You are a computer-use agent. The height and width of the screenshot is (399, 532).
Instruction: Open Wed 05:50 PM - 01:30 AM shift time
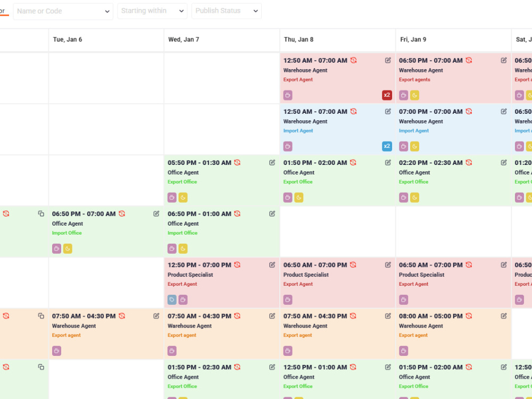point(199,163)
